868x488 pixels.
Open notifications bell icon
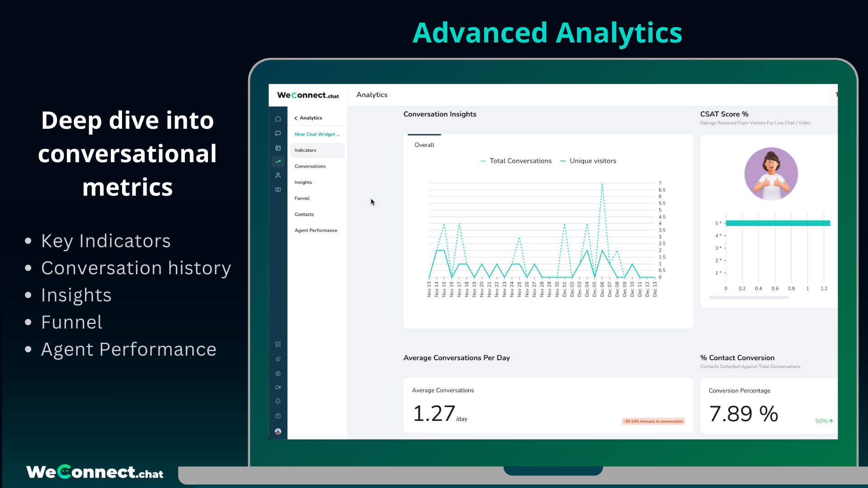click(278, 401)
